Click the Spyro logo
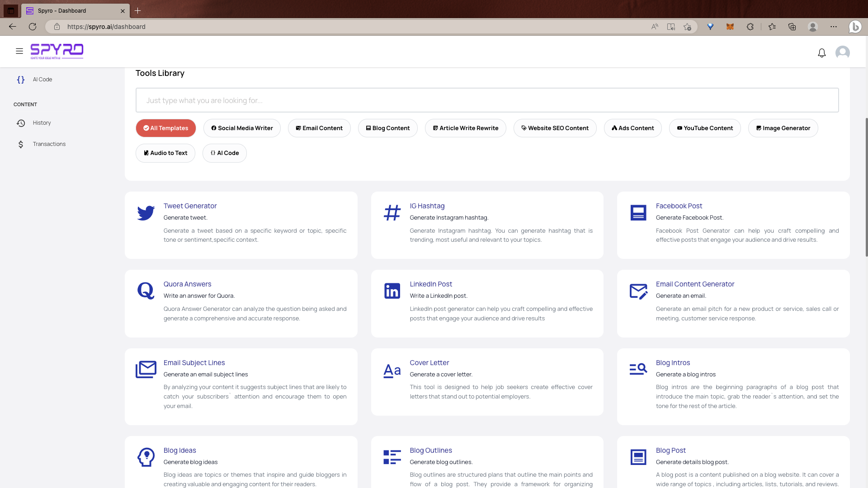The height and width of the screenshot is (488, 868). tap(57, 52)
